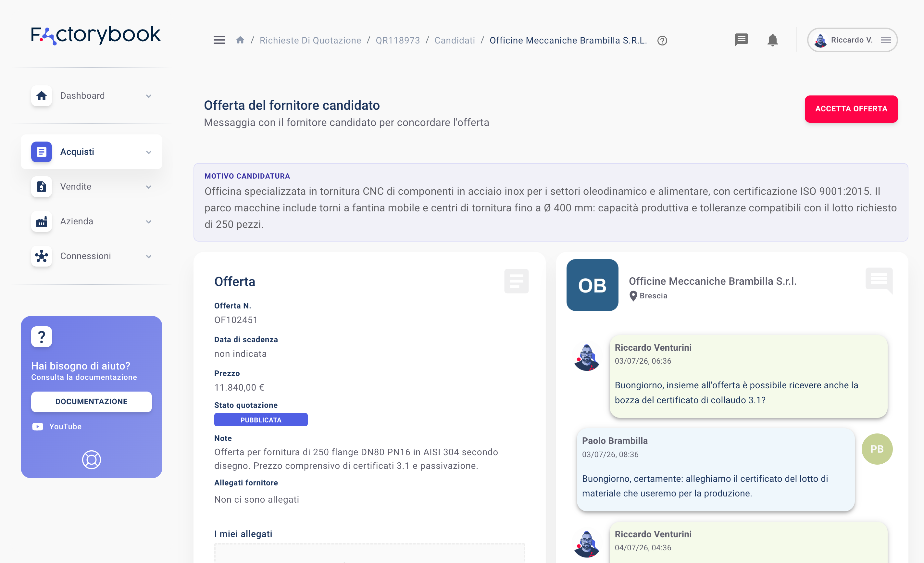Click Riccardo V. profile avatar
Screen dimensions: 924x563
[x=820, y=40]
